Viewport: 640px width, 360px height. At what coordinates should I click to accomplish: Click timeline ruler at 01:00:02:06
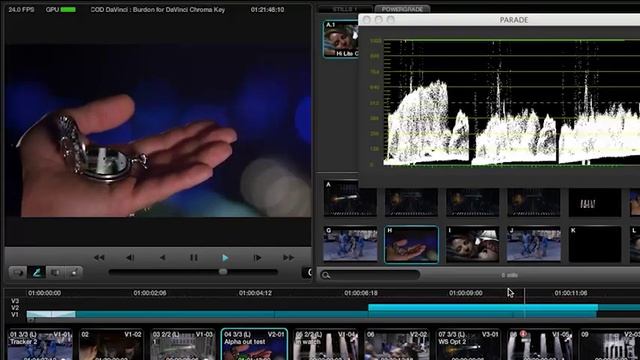tap(150, 293)
